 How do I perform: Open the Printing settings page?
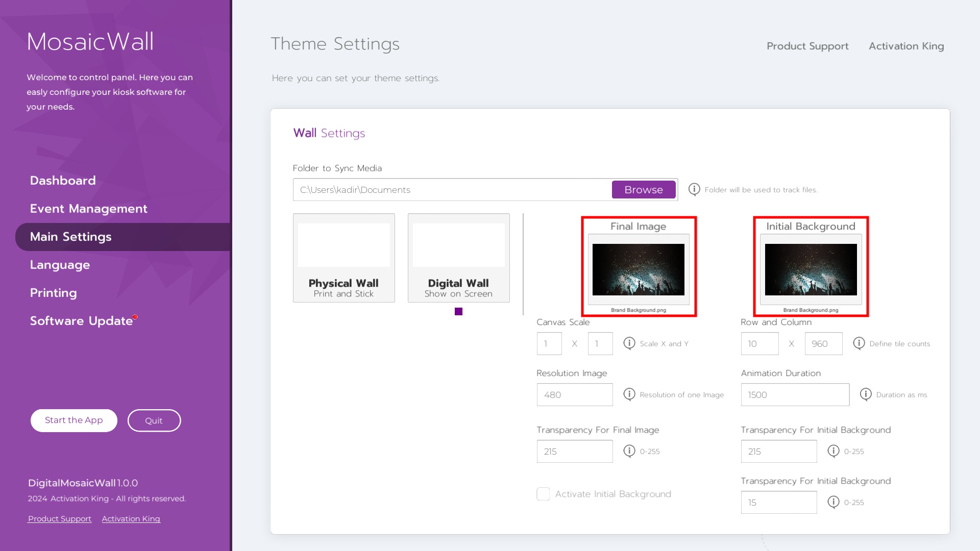coord(53,293)
